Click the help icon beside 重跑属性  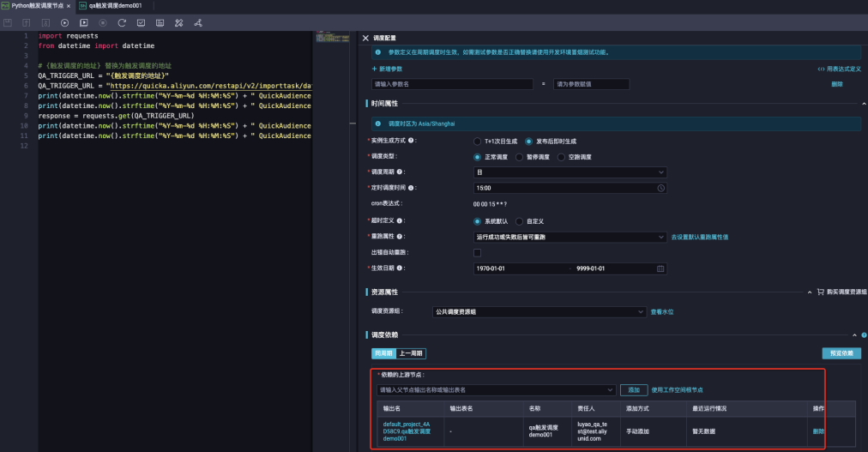(400, 236)
